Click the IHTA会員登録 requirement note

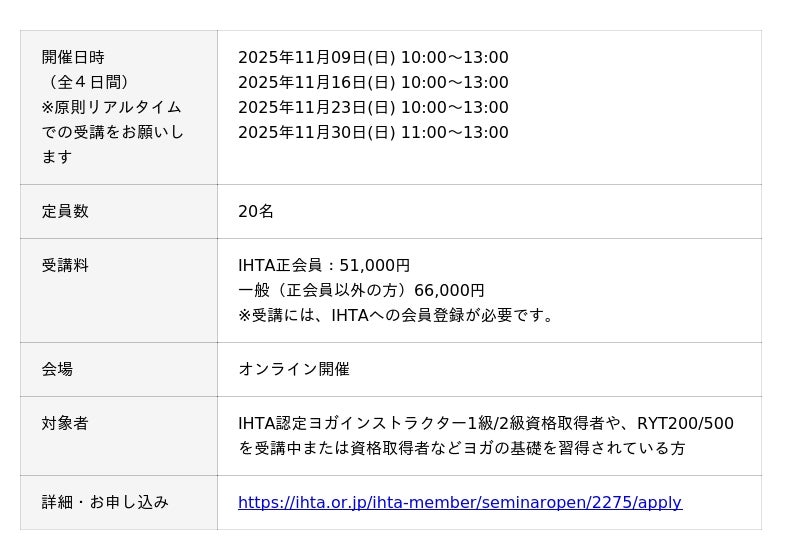tap(396, 316)
